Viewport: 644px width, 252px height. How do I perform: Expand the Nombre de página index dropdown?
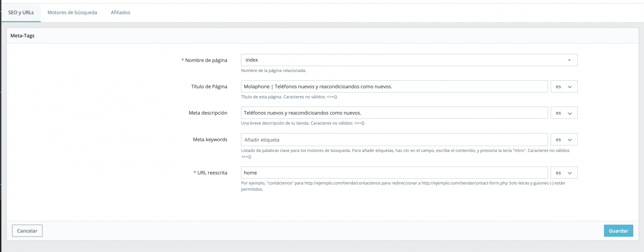tap(409, 60)
